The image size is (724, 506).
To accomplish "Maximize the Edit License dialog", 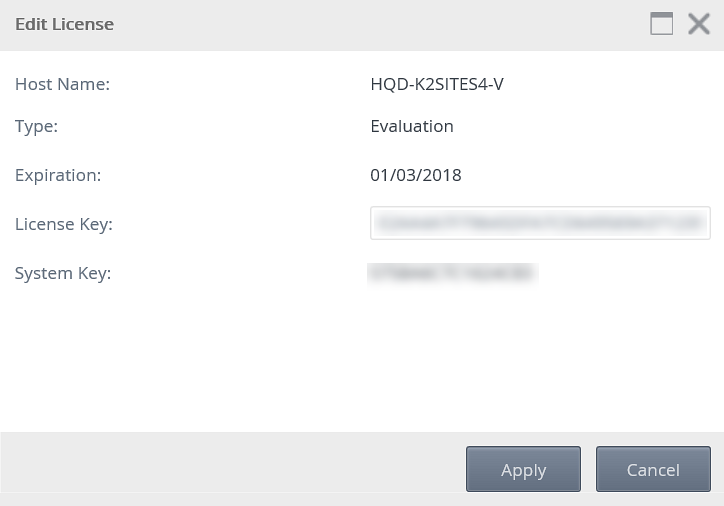I will pyautogui.click(x=661, y=24).
